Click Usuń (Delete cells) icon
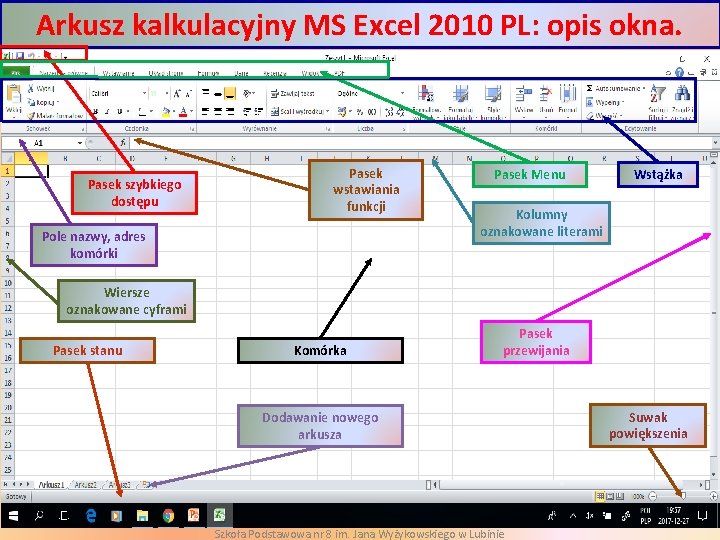The width and height of the screenshot is (720, 540). (546, 94)
